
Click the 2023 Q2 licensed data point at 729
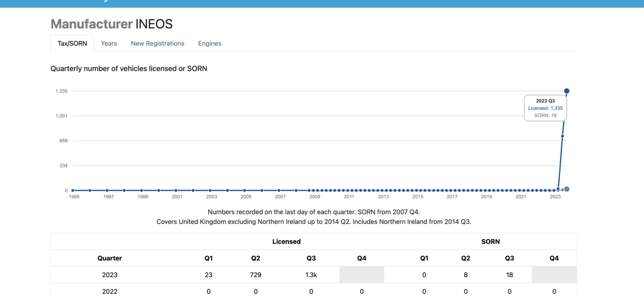point(562,136)
